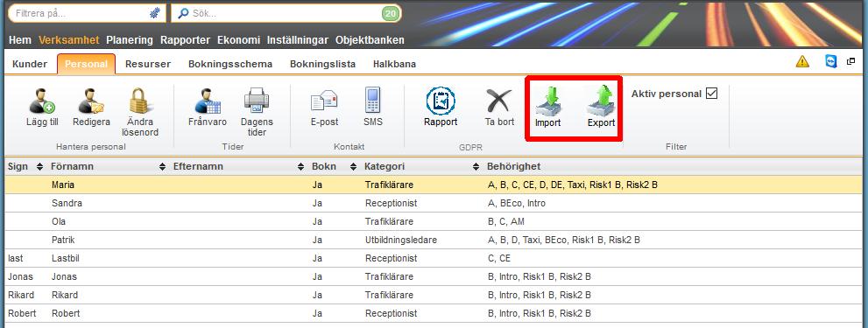Open the Verksamhet main menu
868x328 pixels.
coord(68,40)
